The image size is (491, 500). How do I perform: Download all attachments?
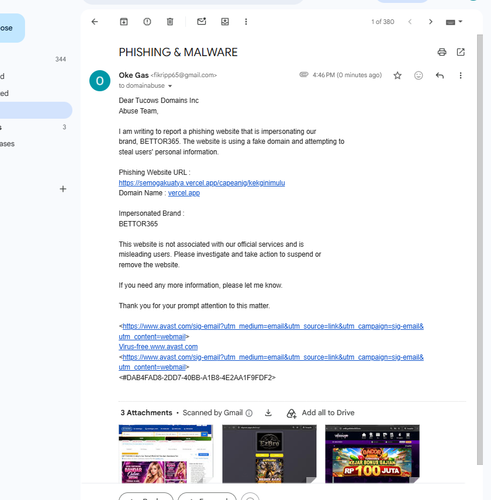(268, 413)
